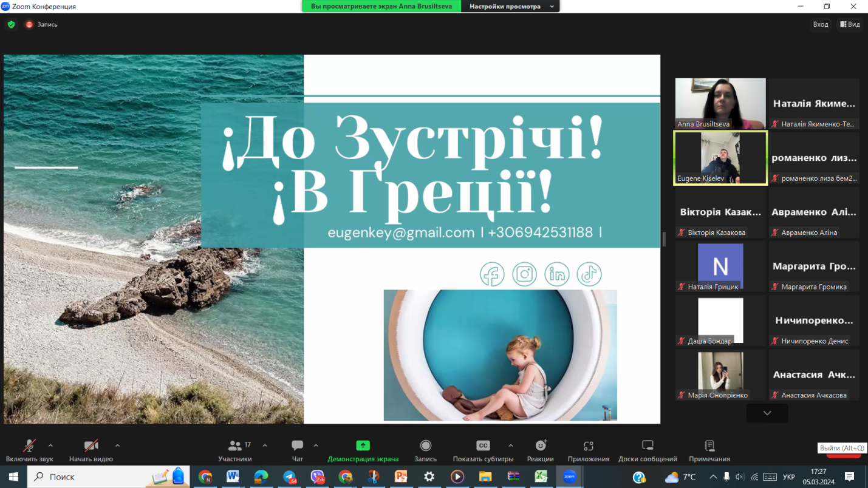Image resolution: width=868 pixels, height=488 pixels.
Task: Click the Наталія Якименко name label
Action: coord(818,124)
